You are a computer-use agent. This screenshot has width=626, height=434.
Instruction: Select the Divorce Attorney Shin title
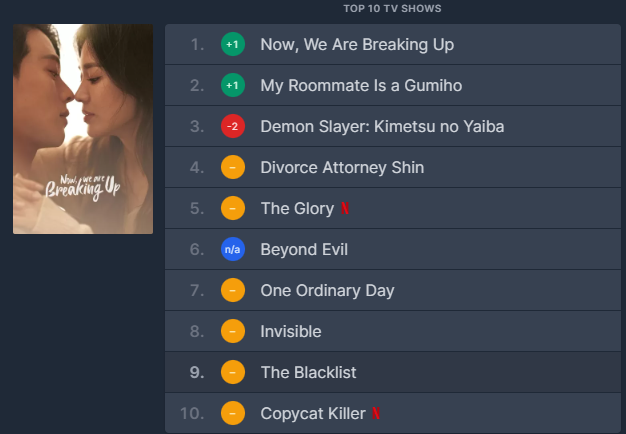point(342,168)
